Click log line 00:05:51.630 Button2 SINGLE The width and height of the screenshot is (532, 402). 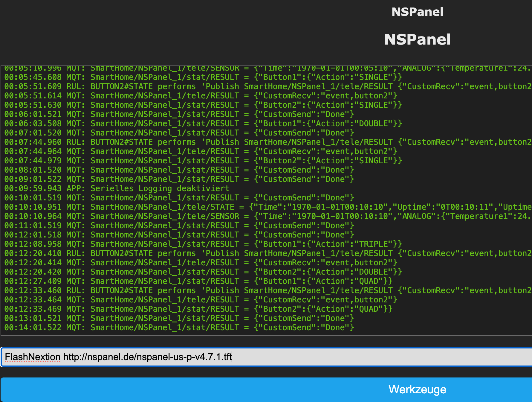pyautogui.click(x=203, y=105)
